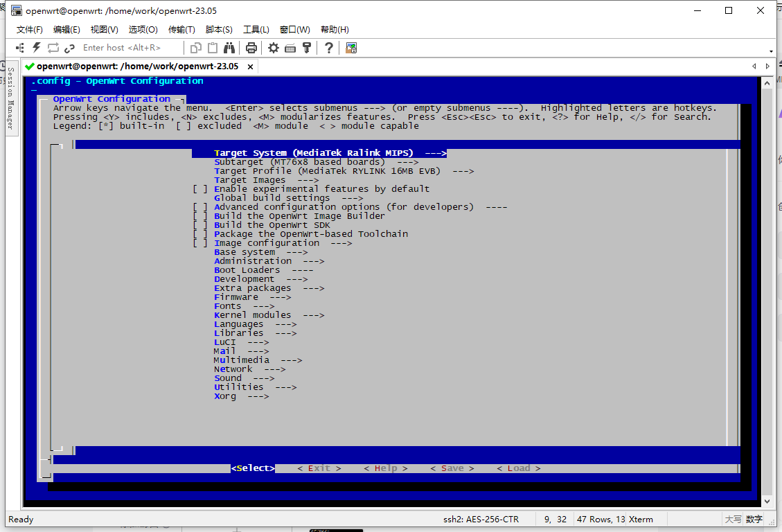Image resolution: width=782 pixels, height=532 pixels.
Task: Click the Multimedia menu entry
Action: click(258, 360)
